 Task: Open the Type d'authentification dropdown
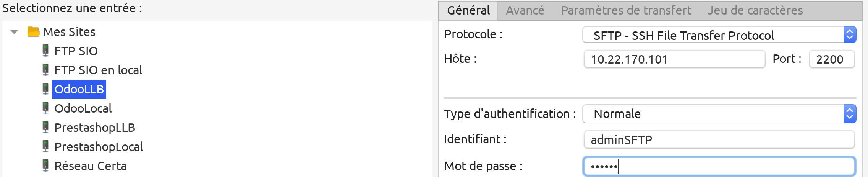point(719,114)
